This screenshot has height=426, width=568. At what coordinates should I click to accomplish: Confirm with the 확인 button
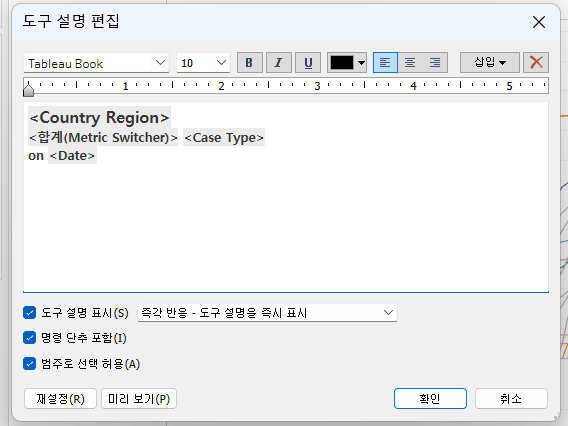(x=430, y=398)
